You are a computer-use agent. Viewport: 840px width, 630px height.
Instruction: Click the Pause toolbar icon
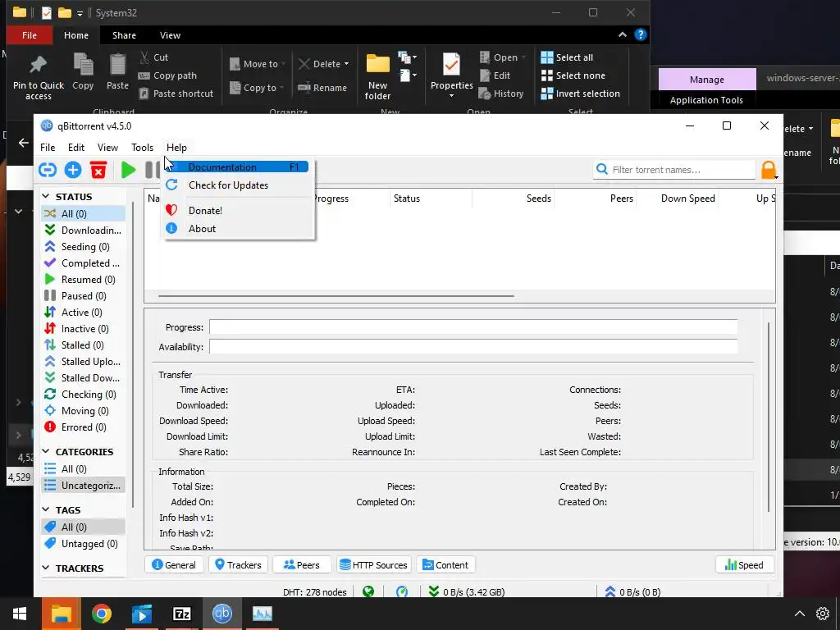coord(152,170)
